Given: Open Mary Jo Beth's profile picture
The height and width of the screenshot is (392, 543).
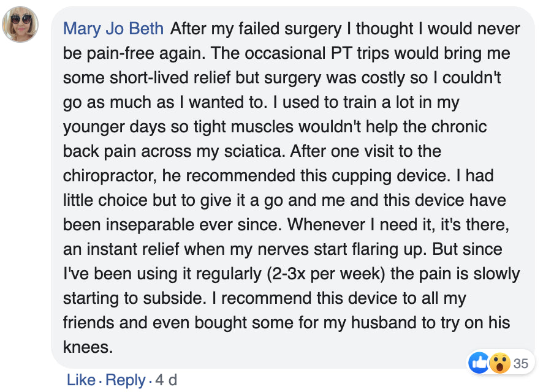Looking at the screenshot, I should pyautogui.click(x=20, y=24).
